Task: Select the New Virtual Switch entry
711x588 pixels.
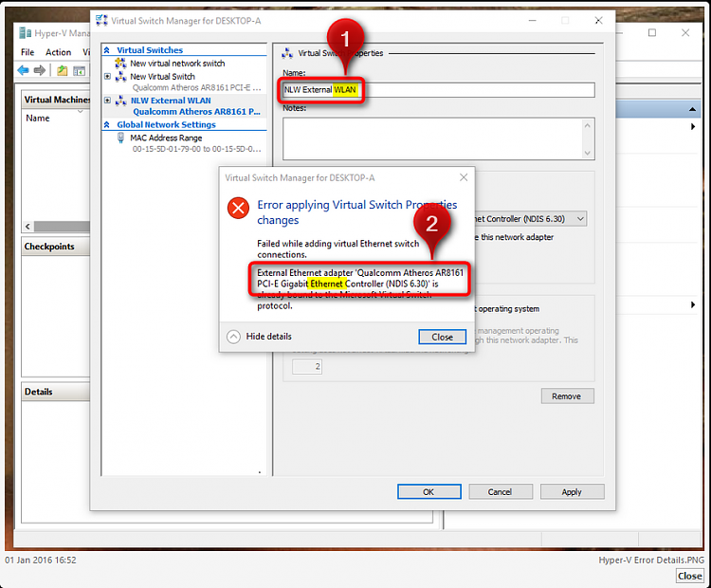Action: pos(162,76)
